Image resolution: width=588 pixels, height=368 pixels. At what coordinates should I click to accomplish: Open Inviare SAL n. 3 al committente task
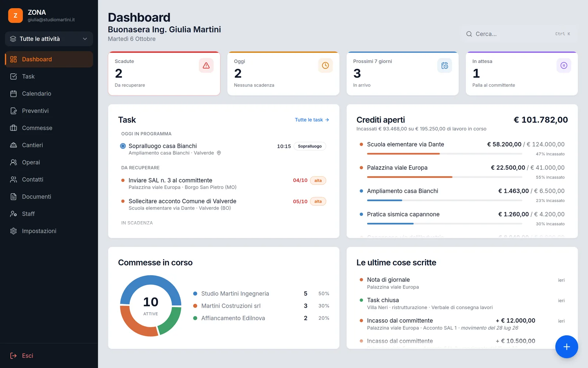click(223, 184)
